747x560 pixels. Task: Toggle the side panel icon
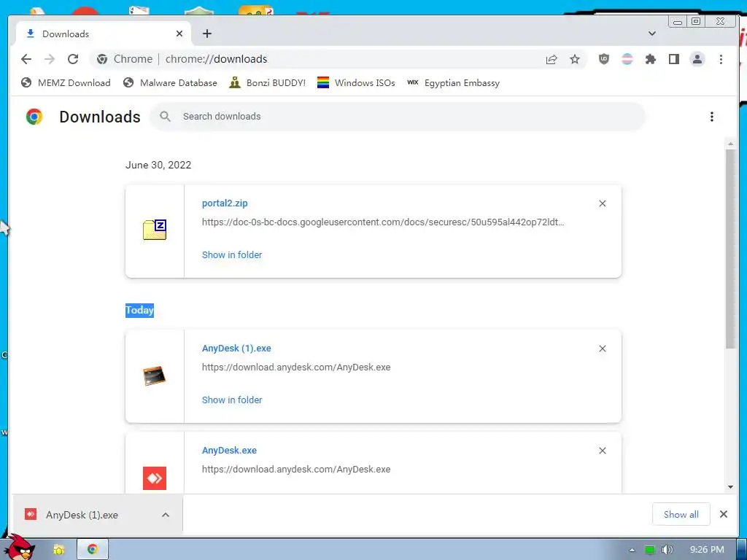click(673, 59)
